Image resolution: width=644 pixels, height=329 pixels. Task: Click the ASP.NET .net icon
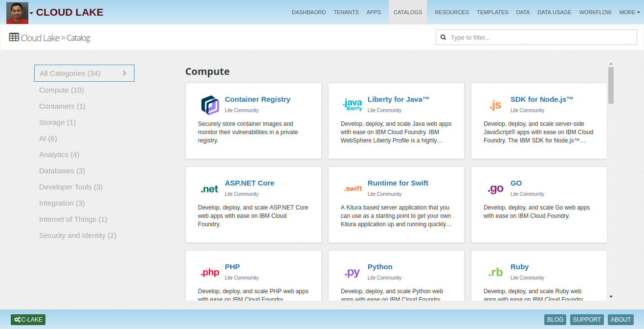(210, 189)
